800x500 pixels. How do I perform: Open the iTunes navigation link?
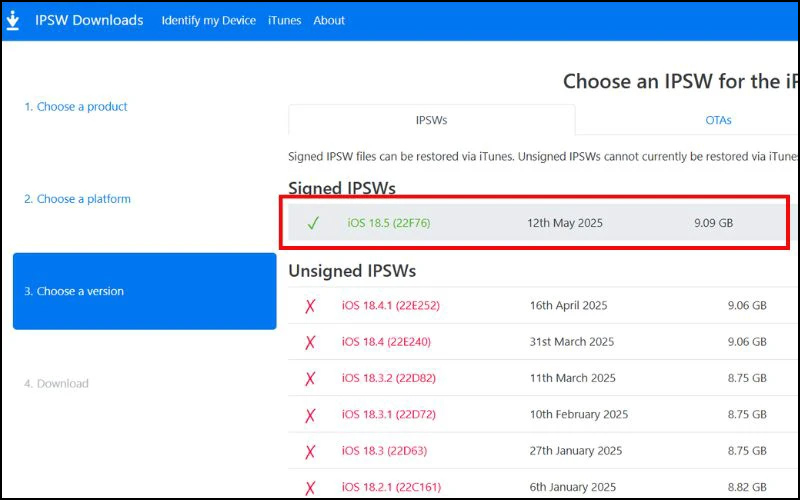[284, 20]
